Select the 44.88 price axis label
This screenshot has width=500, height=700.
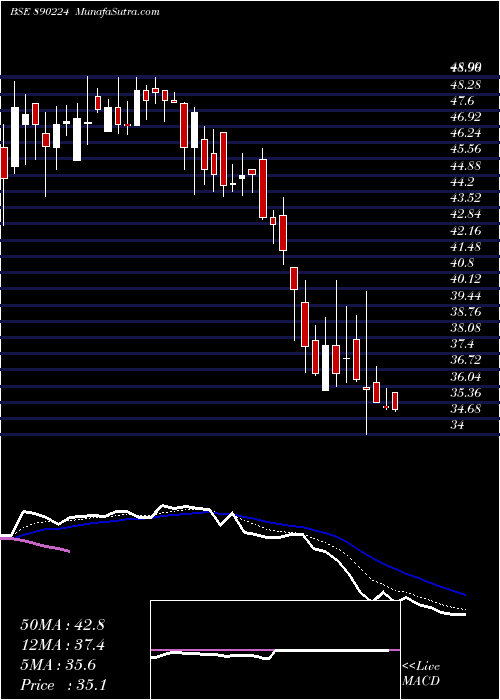tap(466, 166)
